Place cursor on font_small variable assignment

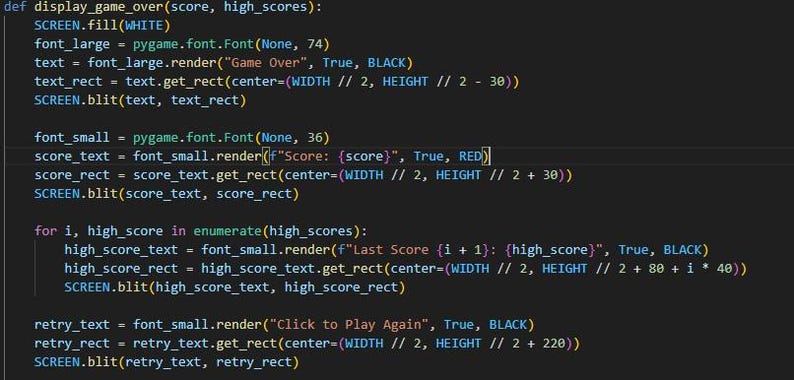(72, 138)
